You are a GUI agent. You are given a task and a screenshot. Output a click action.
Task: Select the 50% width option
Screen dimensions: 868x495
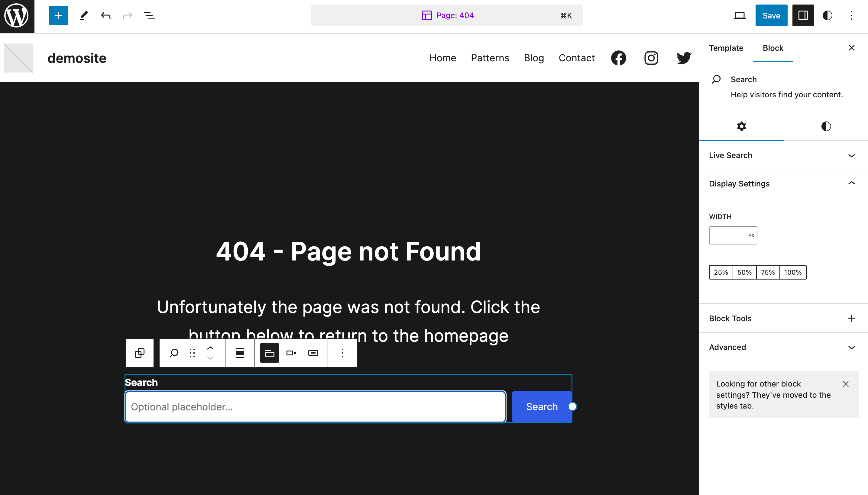(745, 272)
